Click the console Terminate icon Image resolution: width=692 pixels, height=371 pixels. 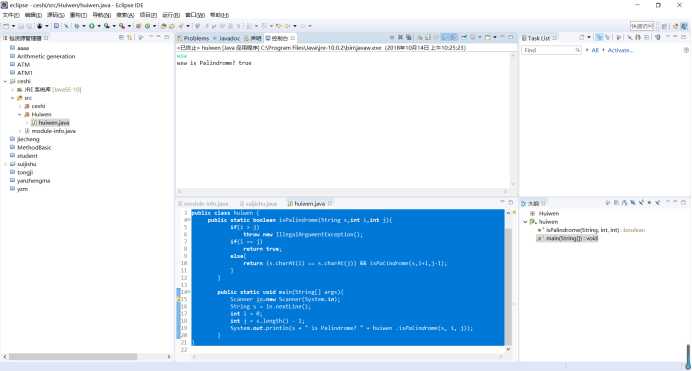[x=391, y=37]
